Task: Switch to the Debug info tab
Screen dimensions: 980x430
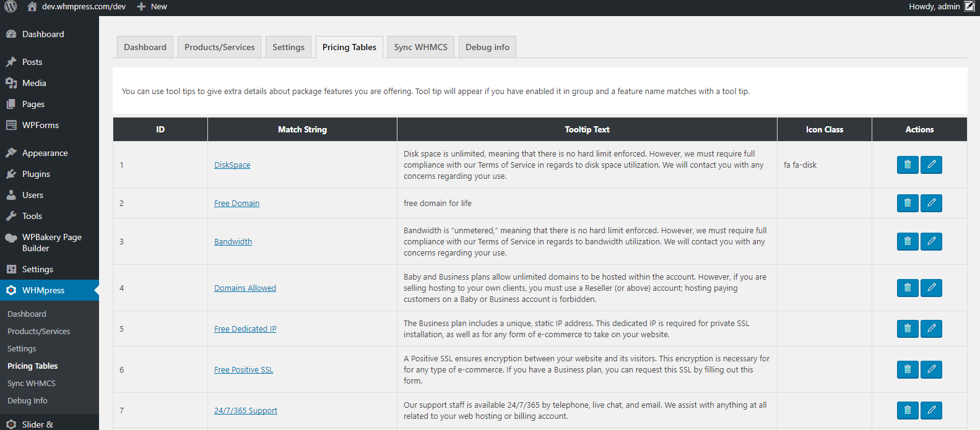Action: [x=487, y=47]
